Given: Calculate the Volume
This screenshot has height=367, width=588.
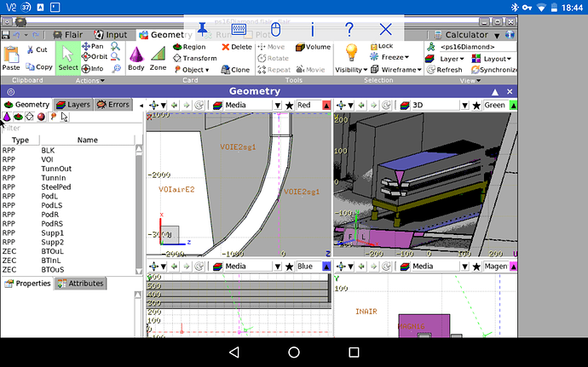Looking at the screenshot, I should (x=313, y=47).
